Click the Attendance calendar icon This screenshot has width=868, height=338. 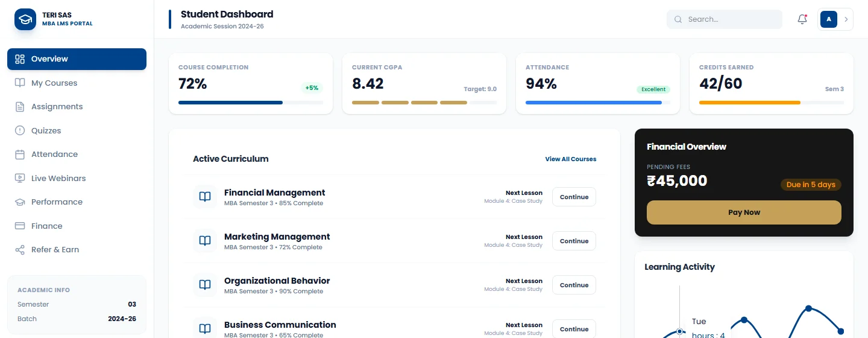[20, 155]
